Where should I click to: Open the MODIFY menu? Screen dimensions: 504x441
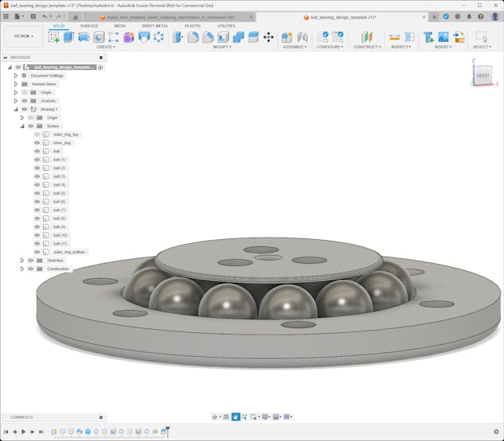click(223, 47)
